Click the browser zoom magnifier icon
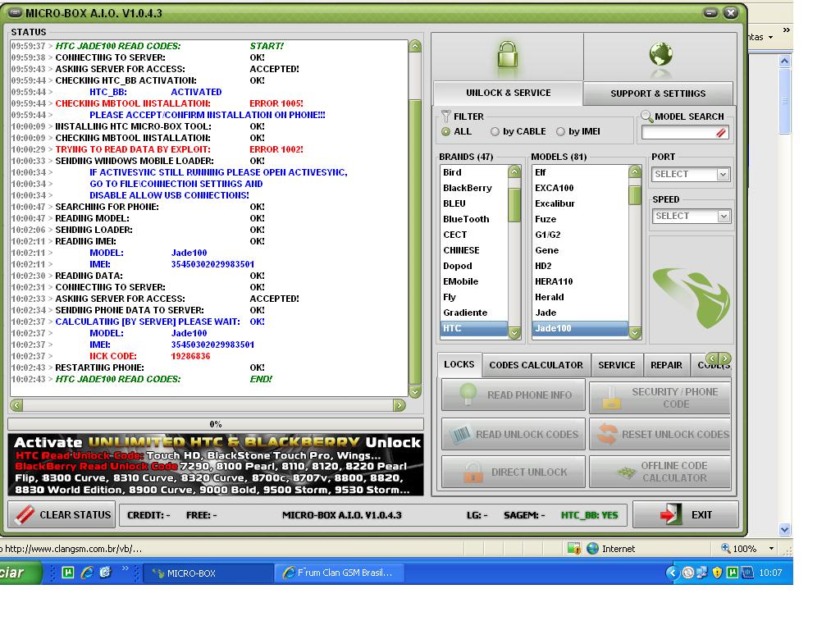Screen dimensions: 840x630 point(725,548)
